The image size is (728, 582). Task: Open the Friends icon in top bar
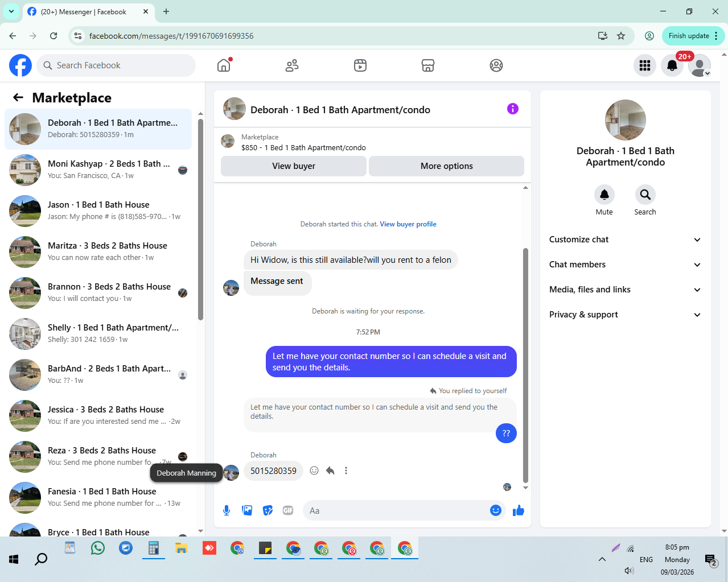292,65
